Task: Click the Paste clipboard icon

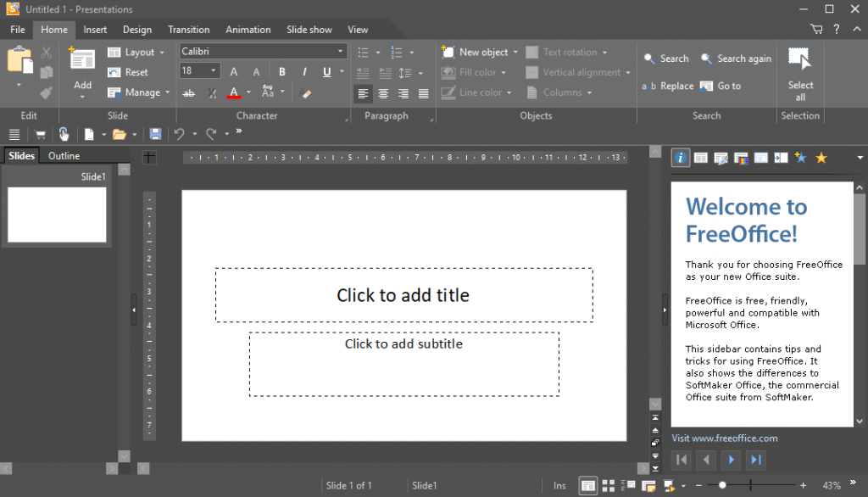Action: click(x=19, y=60)
